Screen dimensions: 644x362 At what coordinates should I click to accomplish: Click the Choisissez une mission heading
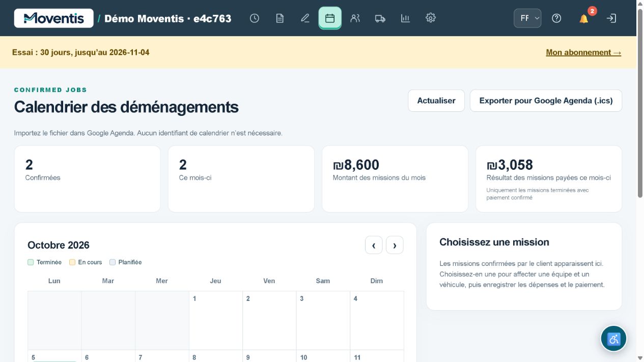pos(494,242)
